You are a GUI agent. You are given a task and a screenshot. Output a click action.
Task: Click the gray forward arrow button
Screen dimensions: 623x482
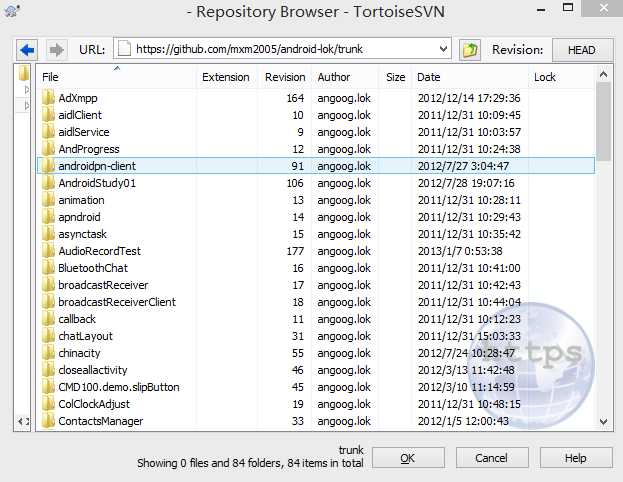[x=56, y=50]
